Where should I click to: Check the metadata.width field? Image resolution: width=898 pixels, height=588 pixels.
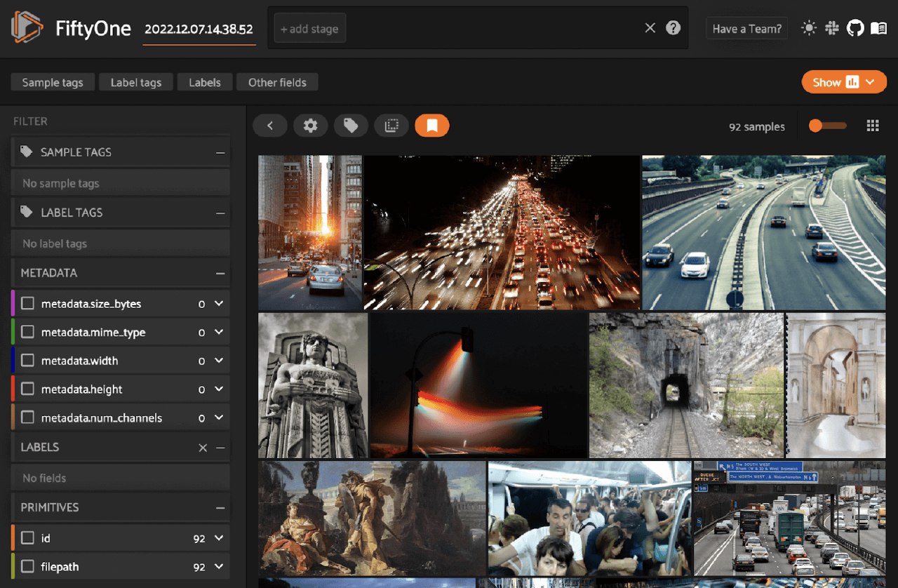[28, 361]
